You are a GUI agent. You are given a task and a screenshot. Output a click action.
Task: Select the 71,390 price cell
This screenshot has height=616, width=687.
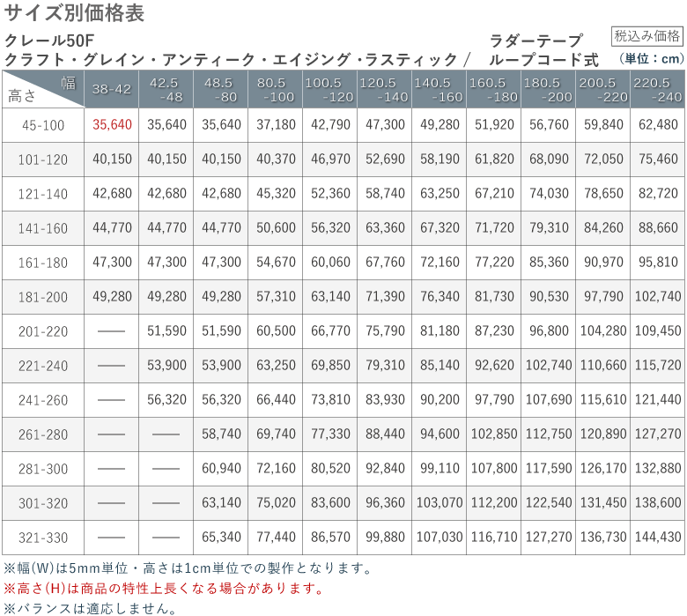(385, 297)
